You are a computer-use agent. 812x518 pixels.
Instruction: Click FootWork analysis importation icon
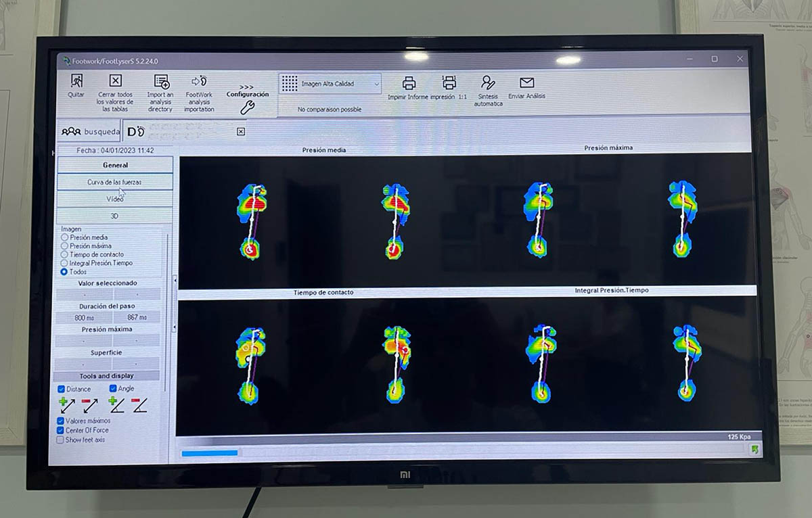[x=199, y=81]
